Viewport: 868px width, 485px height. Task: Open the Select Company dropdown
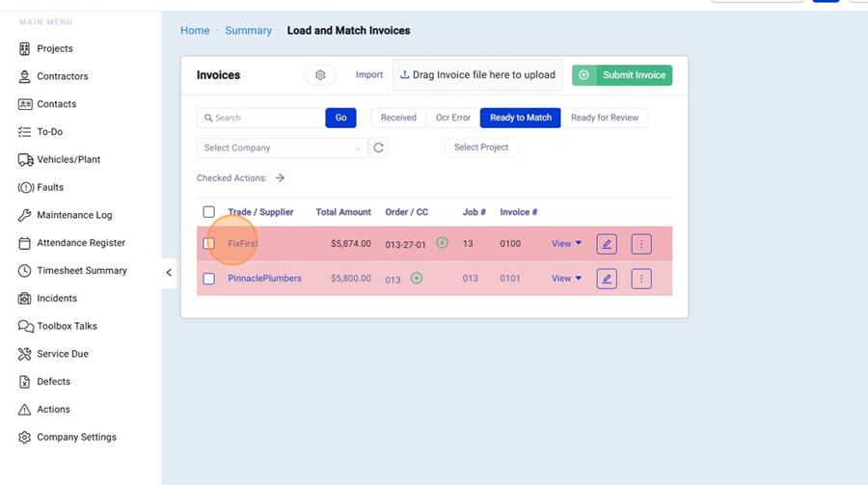tap(282, 148)
